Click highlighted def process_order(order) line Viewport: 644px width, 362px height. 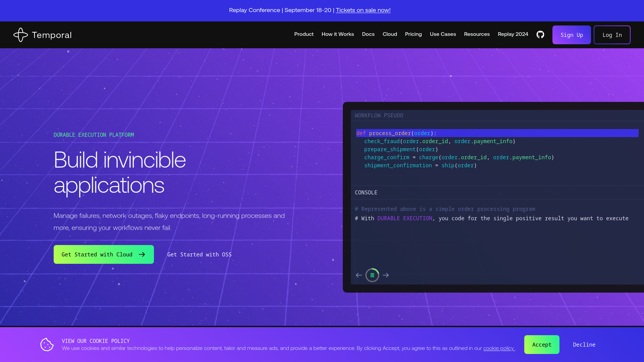click(497, 133)
